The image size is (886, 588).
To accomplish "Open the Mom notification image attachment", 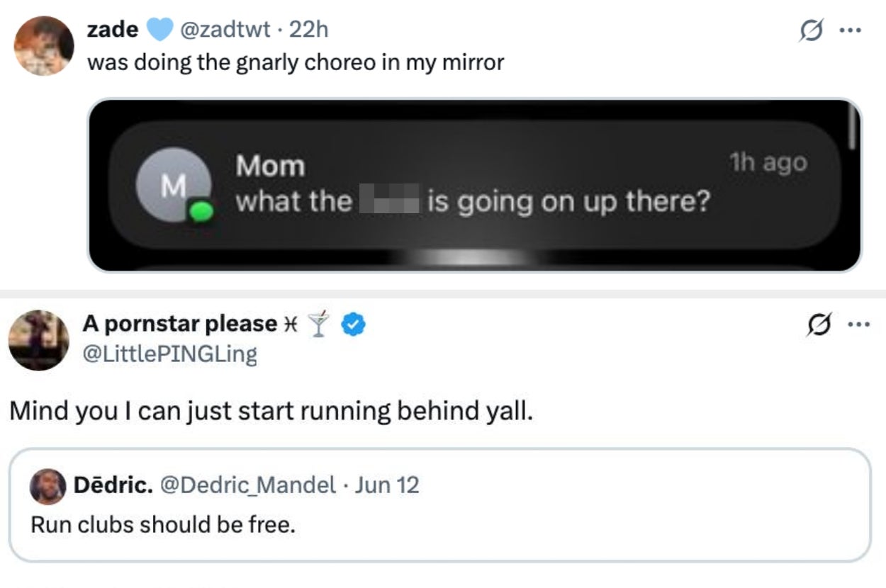I will click(x=474, y=185).
